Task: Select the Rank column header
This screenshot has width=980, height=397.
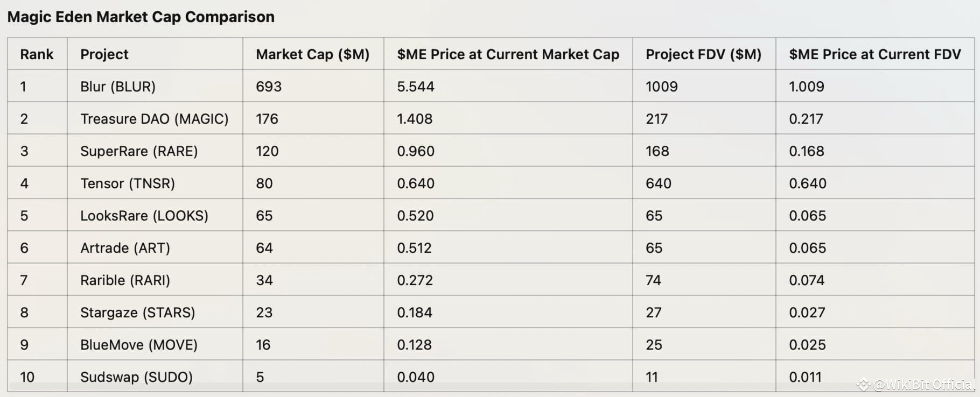Action: pyautogui.click(x=37, y=54)
